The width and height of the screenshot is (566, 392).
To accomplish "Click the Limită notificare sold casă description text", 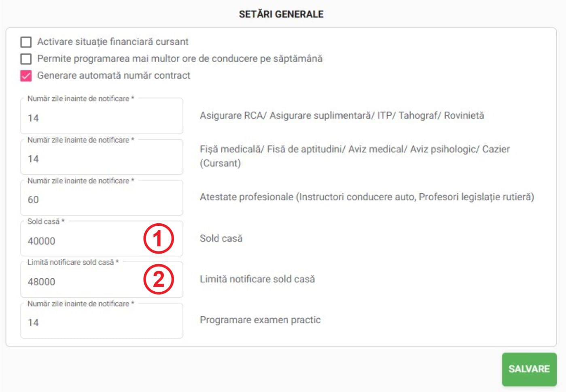I will (257, 279).
